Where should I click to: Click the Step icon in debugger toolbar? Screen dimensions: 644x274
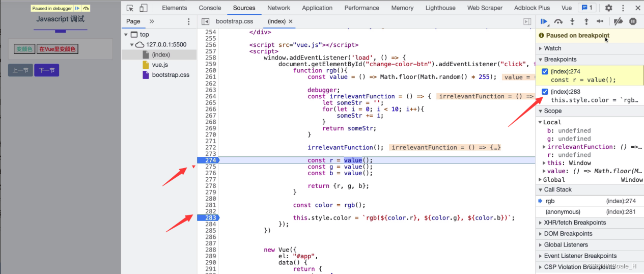click(x=600, y=21)
